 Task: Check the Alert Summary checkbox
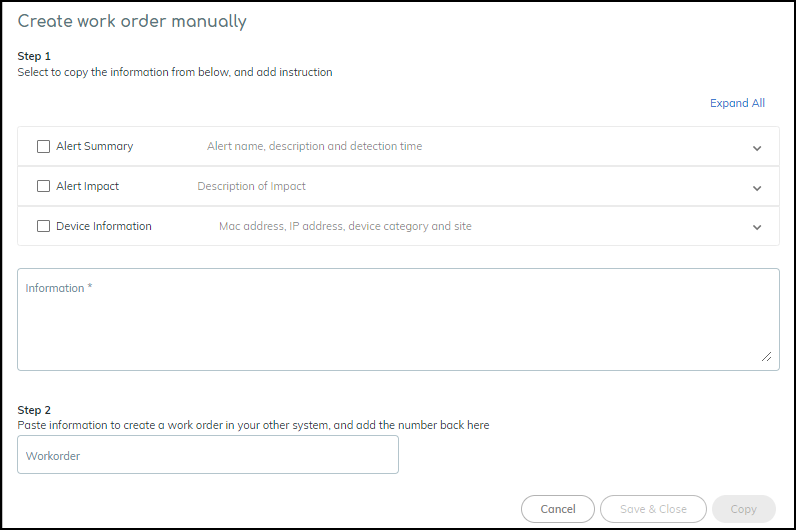click(x=43, y=147)
